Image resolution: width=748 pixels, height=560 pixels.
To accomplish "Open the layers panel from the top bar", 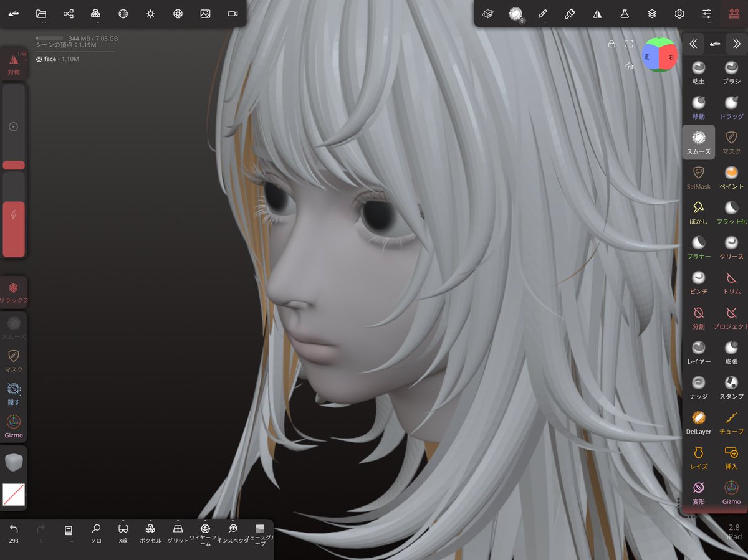I will (651, 13).
